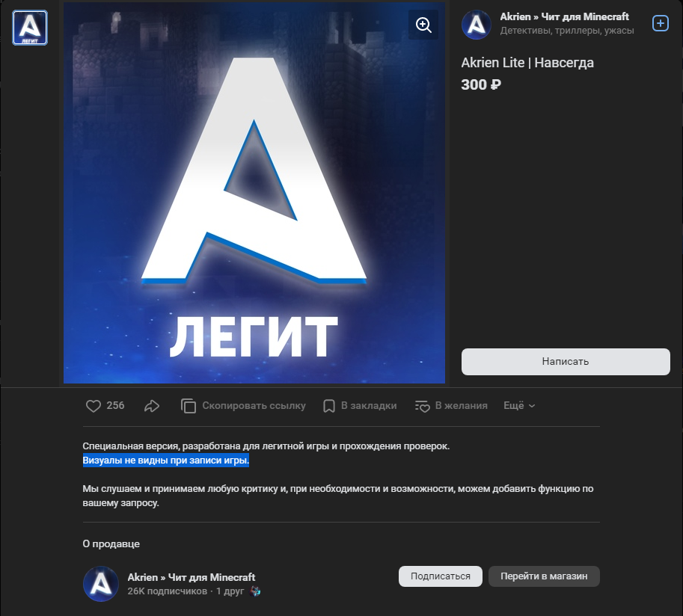Click the highlighted text Визуалы не видны при записи игры

point(166,461)
